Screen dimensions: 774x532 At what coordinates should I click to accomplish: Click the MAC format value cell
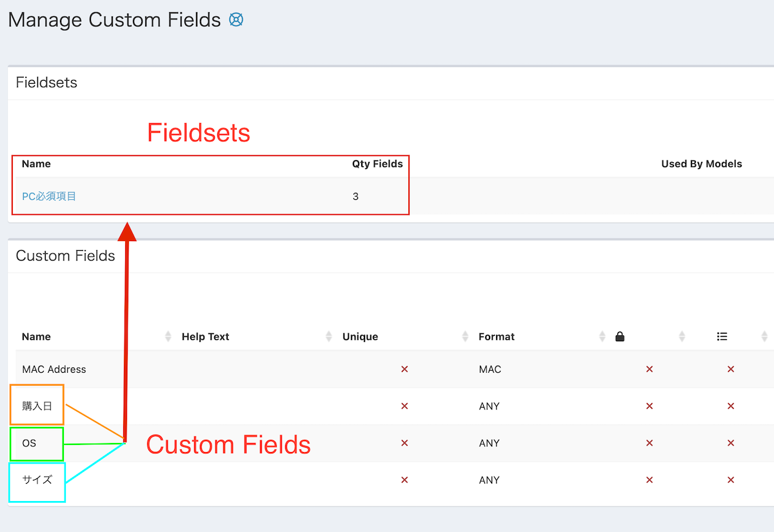point(490,369)
